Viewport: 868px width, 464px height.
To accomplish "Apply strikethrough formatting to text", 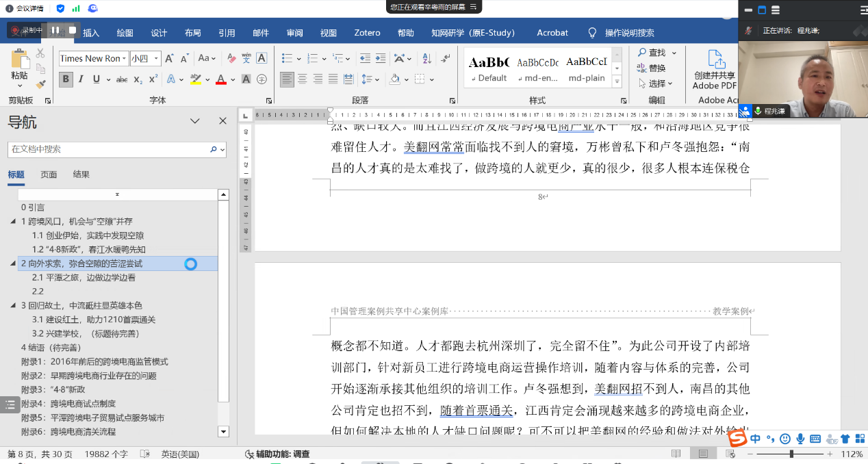I will click(122, 79).
